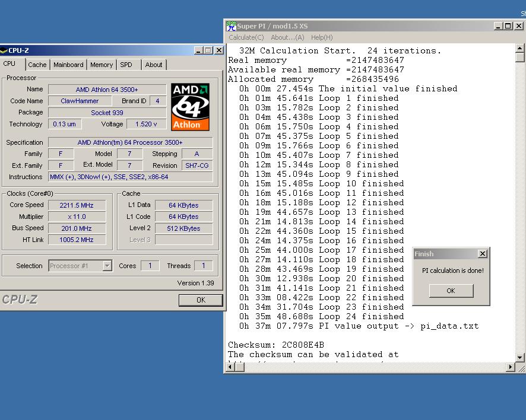Click the HT Link value 1005.2 MHz
526x420 pixels.
77,240
